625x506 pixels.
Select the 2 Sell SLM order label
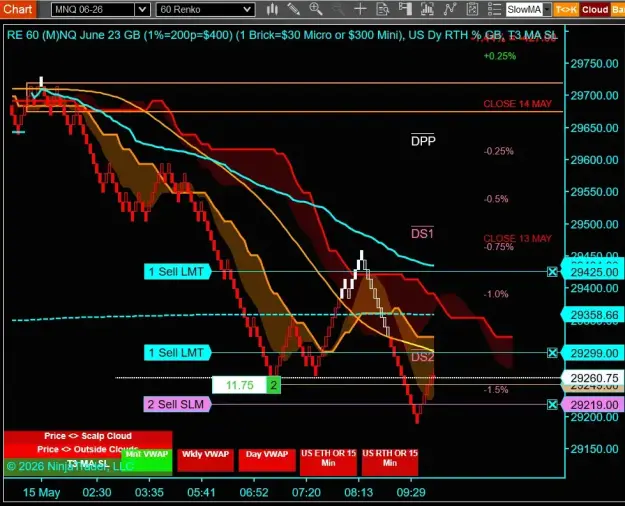pos(177,404)
